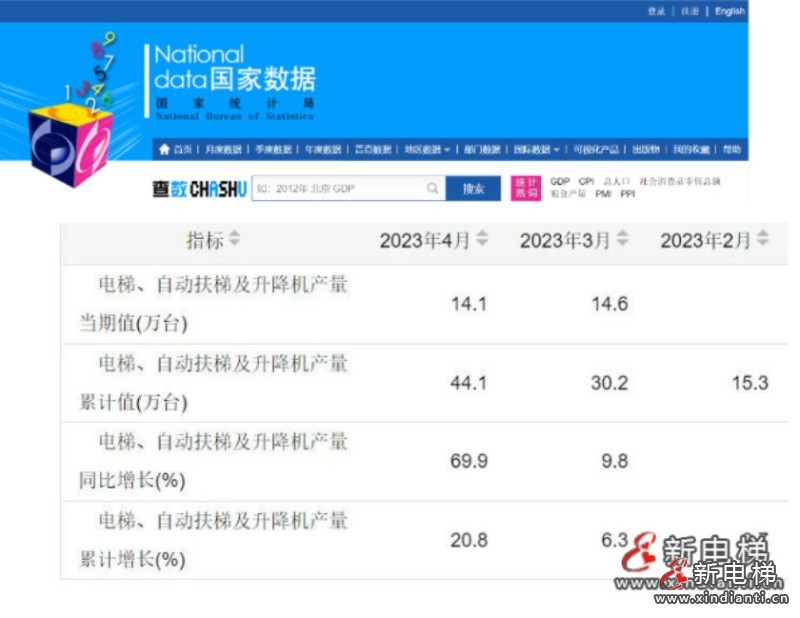The height and width of the screenshot is (618, 800).
Task: Sort by the 指标 column arrows
Action: tap(234, 239)
